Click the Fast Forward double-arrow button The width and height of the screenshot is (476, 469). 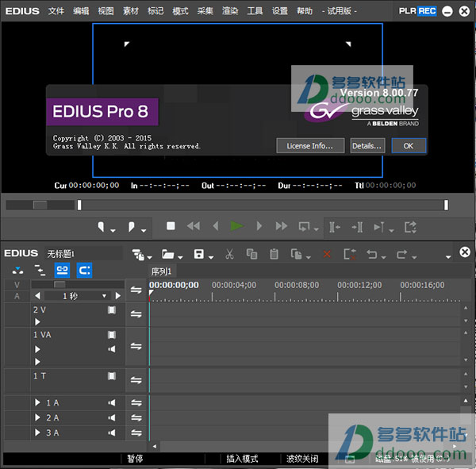click(x=281, y=226)
